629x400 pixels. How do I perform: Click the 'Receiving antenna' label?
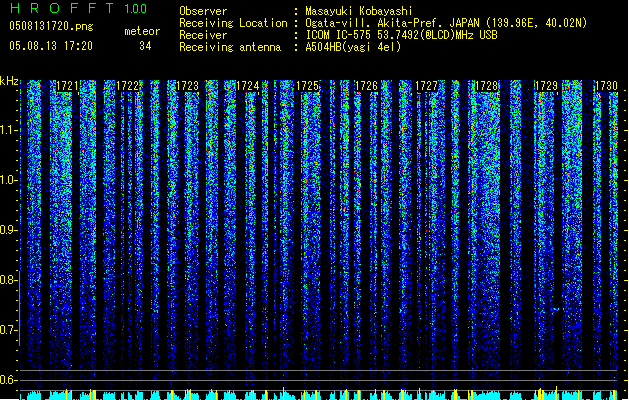point(230,47)
